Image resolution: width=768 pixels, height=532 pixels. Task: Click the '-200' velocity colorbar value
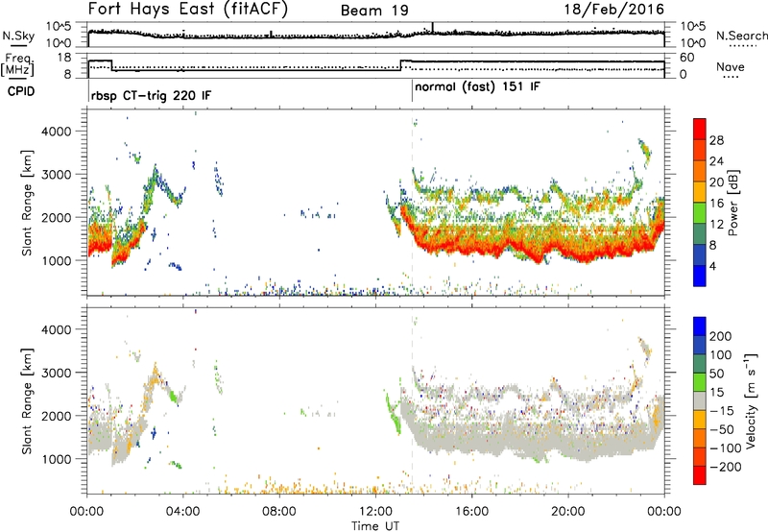coord(726,467)
